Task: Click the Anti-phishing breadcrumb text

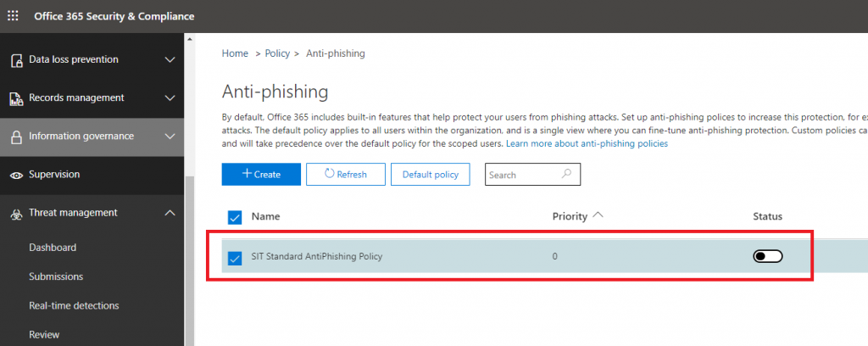Action: [x=336, y=53]
